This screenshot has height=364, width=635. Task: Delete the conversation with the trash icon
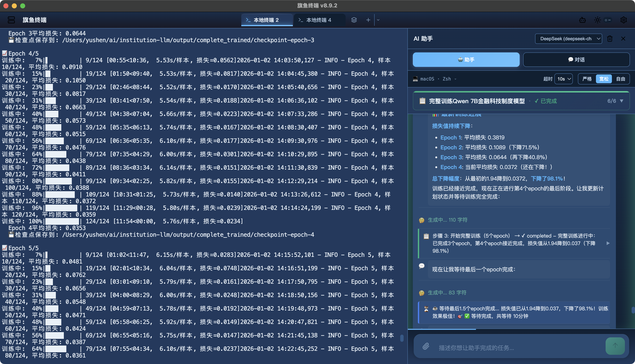click(610, 39)
